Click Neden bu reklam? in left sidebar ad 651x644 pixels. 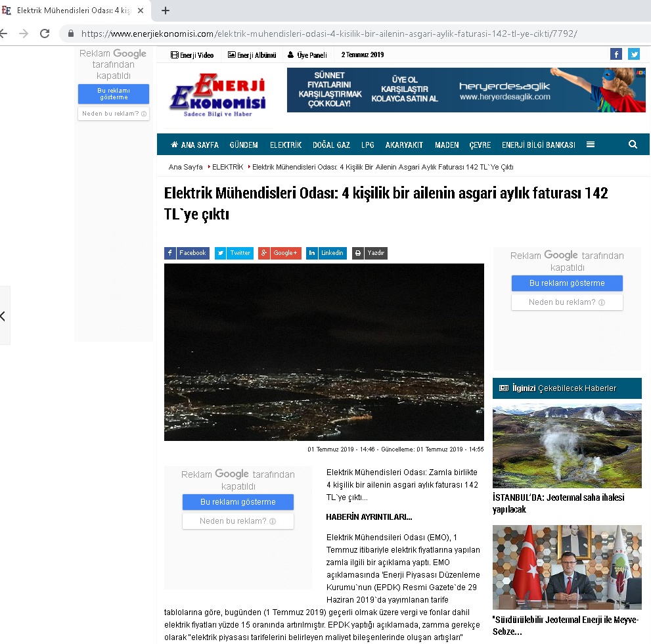[x=114, y=114]
